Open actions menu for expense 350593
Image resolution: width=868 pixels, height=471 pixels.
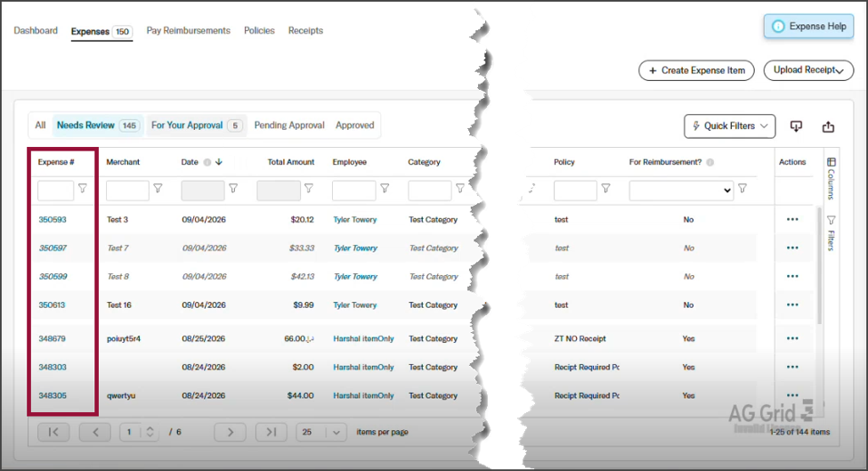coord(792,220)
